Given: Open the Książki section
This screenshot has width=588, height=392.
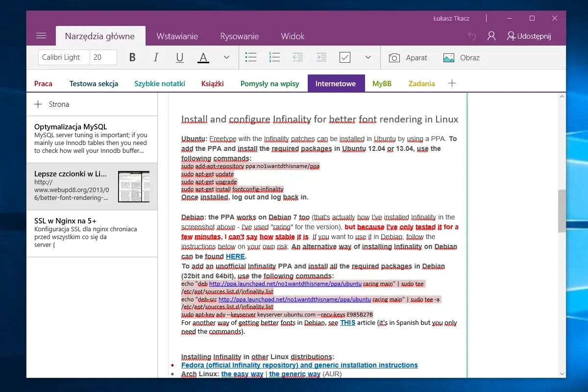Looking at the screenshot, I should click(213, 83).
